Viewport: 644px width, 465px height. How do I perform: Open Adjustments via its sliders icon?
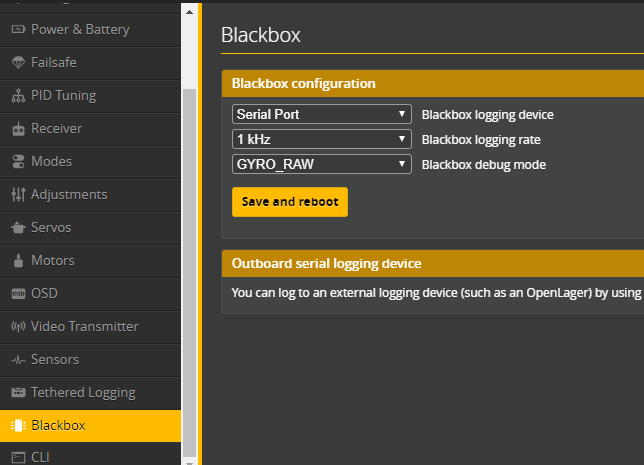18,194
